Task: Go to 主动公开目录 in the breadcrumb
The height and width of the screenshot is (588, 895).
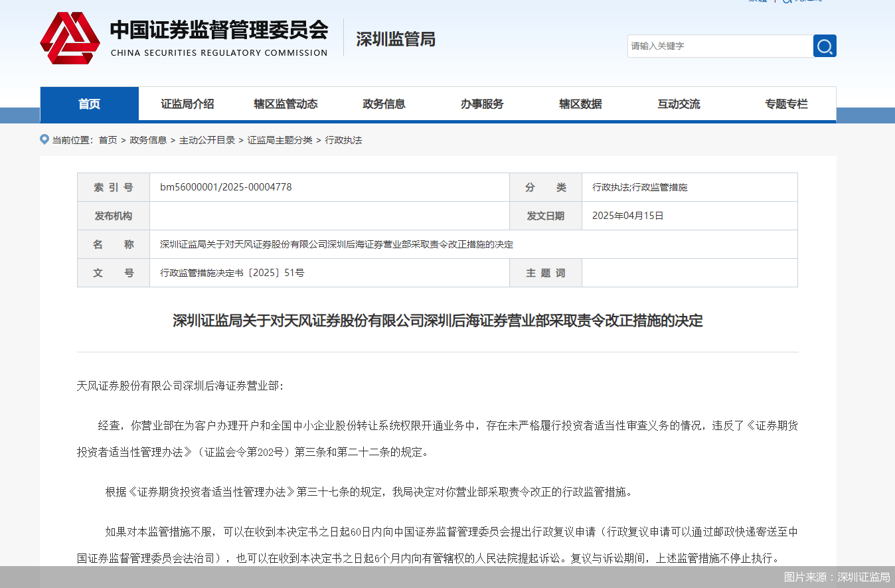Action: (x=207, y=140)
